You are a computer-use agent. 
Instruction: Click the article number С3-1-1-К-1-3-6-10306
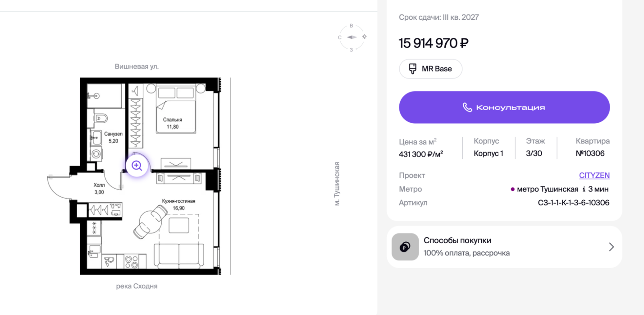coord(574,203)
